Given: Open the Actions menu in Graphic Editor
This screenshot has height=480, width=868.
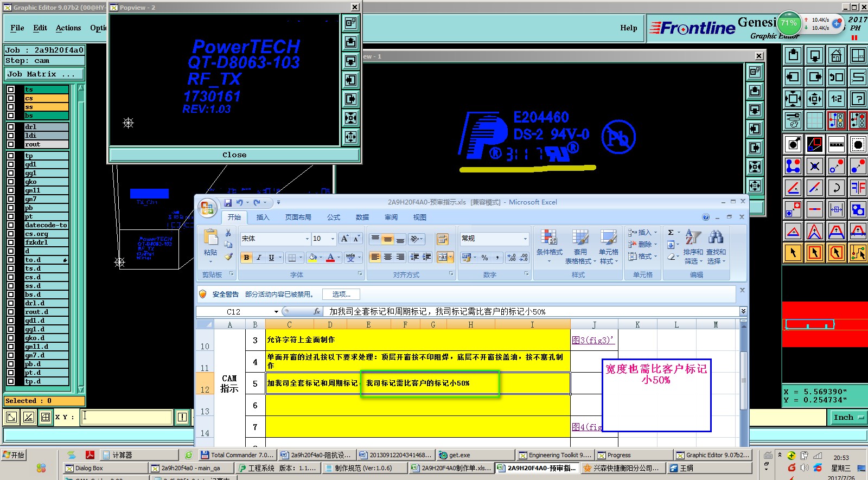Looking at the screenshot, I should [x=68, y=28].
